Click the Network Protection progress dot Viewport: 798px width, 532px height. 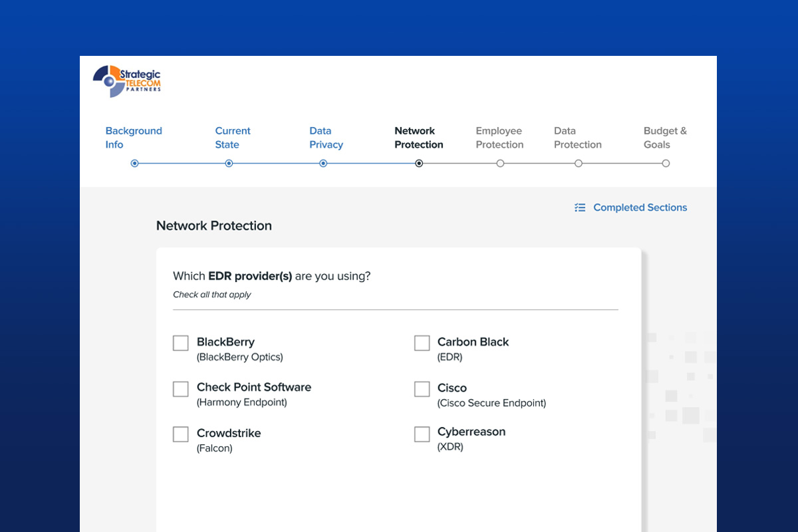coord(419,163)
